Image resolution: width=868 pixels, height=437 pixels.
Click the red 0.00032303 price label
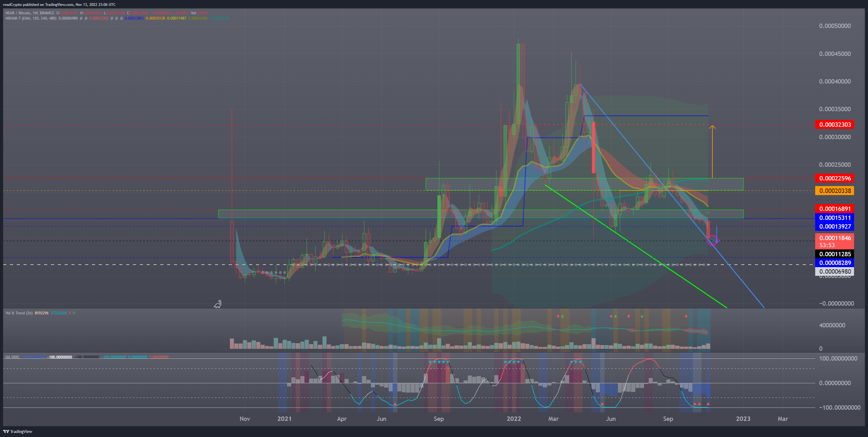(x=835, y=125)
